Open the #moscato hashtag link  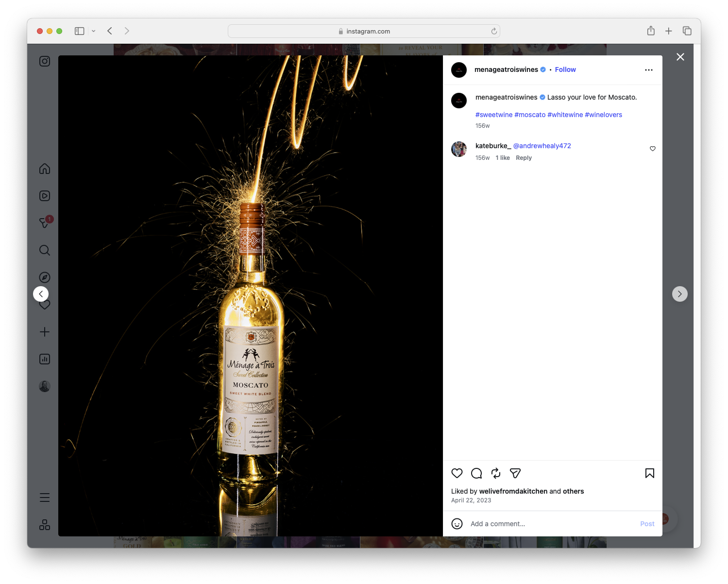pos(530,115)
